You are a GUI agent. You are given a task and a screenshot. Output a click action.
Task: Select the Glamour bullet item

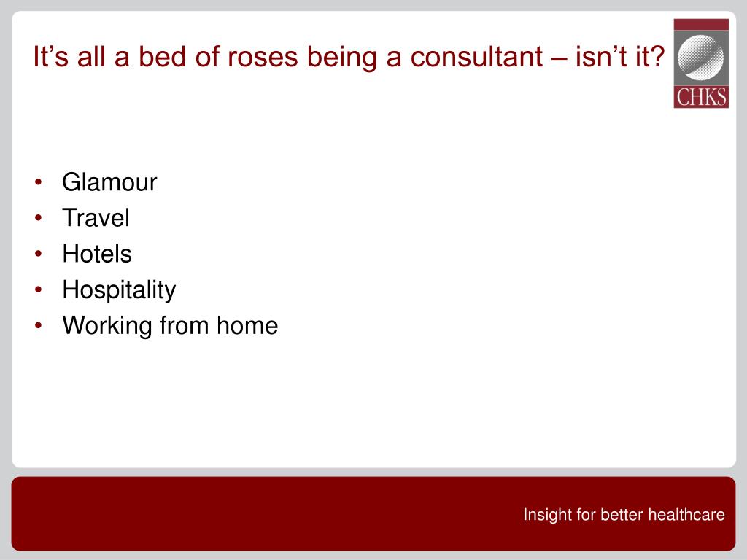point(109,182)
